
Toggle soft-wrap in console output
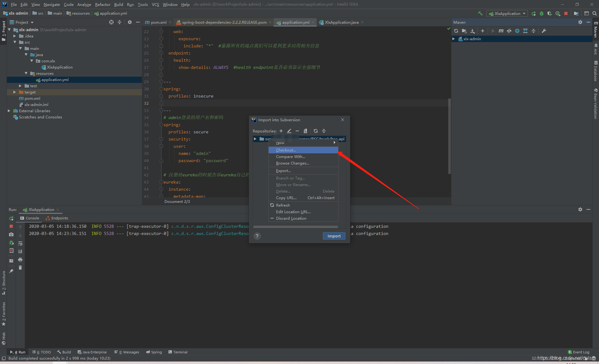click(x=20, y=243)
